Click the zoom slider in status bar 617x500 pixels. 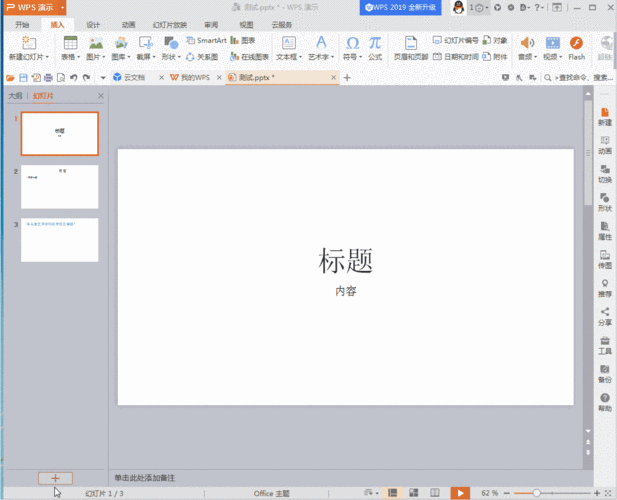538,493
